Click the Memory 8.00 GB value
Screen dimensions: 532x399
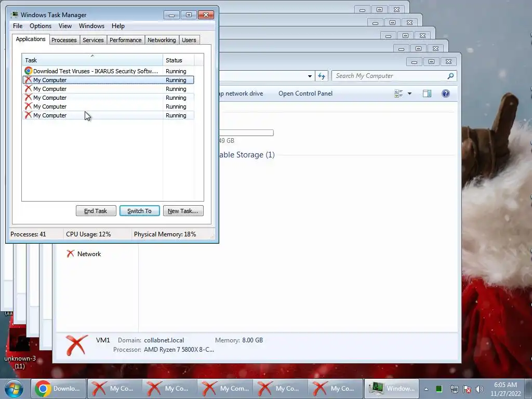[x=252, y=340]
